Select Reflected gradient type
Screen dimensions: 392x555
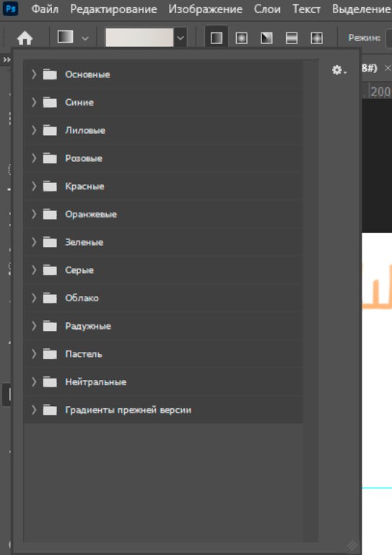point(291,38)
